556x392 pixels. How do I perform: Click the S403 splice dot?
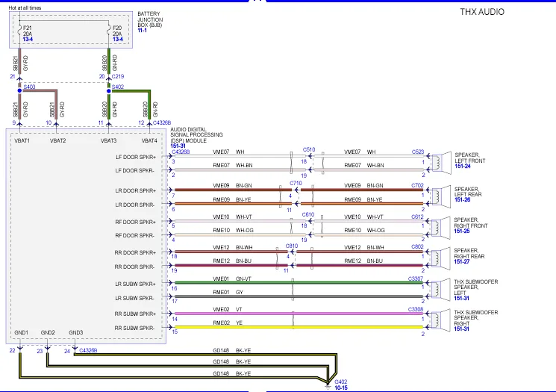point(20,91)
